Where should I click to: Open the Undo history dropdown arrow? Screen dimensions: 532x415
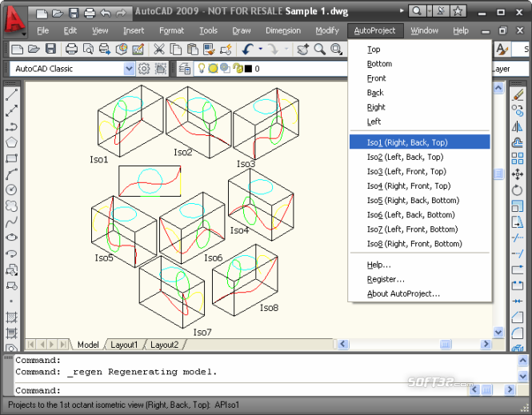click(x=261, y=49)
